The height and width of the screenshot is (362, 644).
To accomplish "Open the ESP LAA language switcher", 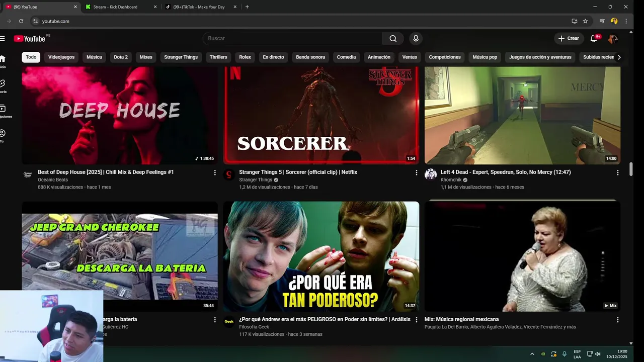I will (x=577, y=354).
